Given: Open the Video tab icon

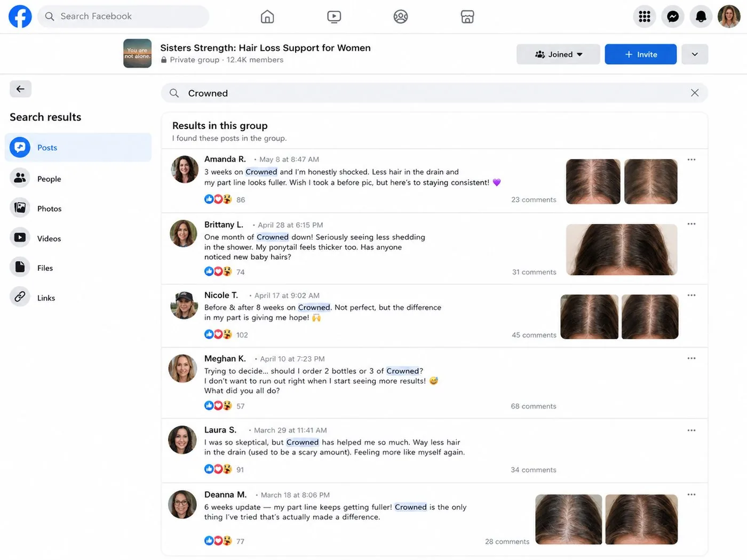Looking at the screenshot, I should tap(334, 17).
